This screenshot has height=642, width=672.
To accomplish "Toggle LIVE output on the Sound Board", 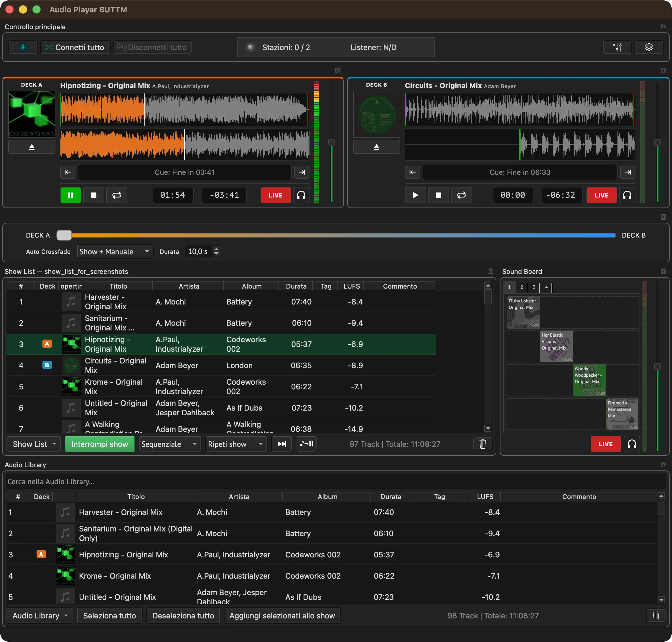I will point(606,444).
